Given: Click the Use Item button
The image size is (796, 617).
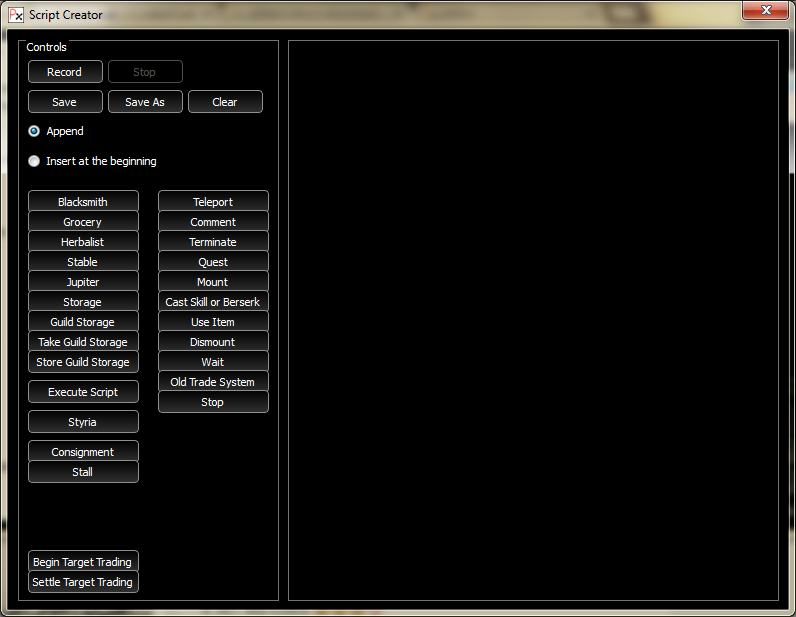Looking at the screenshot, I should (x=213, y=322).
